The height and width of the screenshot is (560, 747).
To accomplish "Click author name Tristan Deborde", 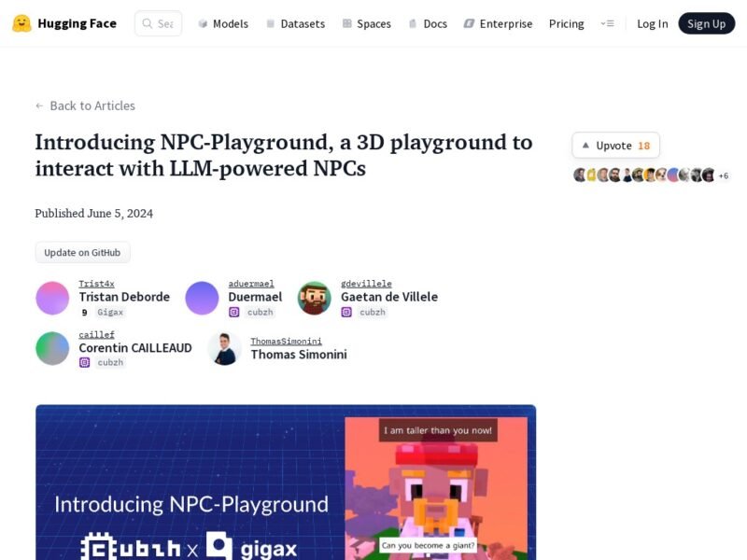I will point(124,297).
